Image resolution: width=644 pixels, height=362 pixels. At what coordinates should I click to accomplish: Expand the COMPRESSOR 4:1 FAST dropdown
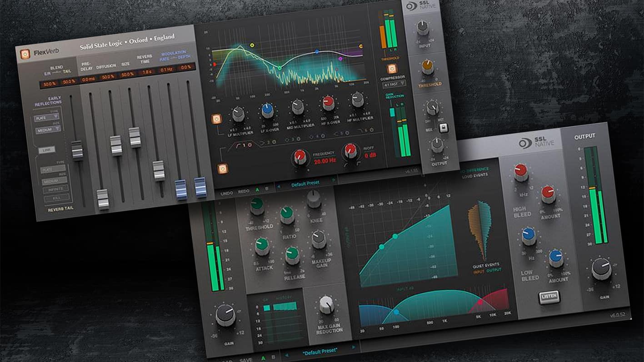click(394, 84)
